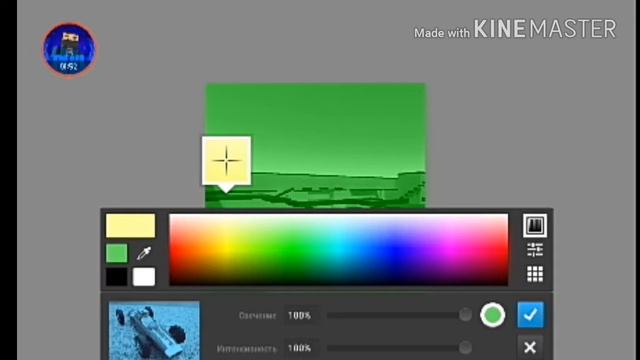Select the pale yellow current color swatch
640x360 pixels.
pos(130,226)
